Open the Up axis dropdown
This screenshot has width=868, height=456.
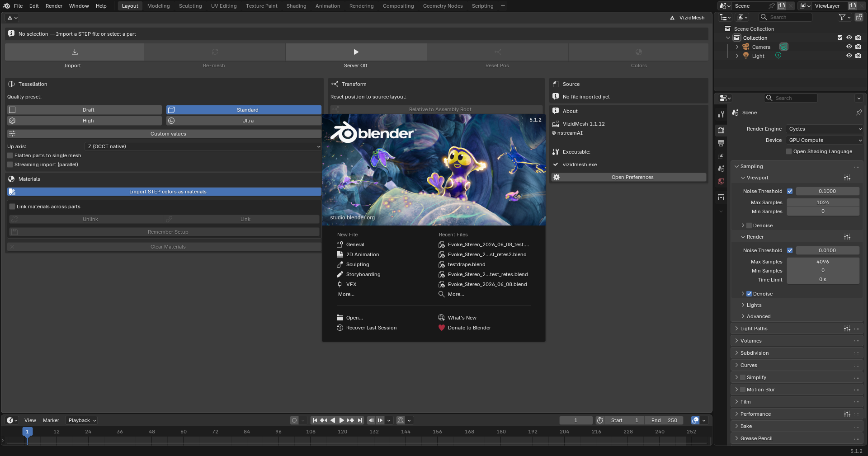coord(203,146)
